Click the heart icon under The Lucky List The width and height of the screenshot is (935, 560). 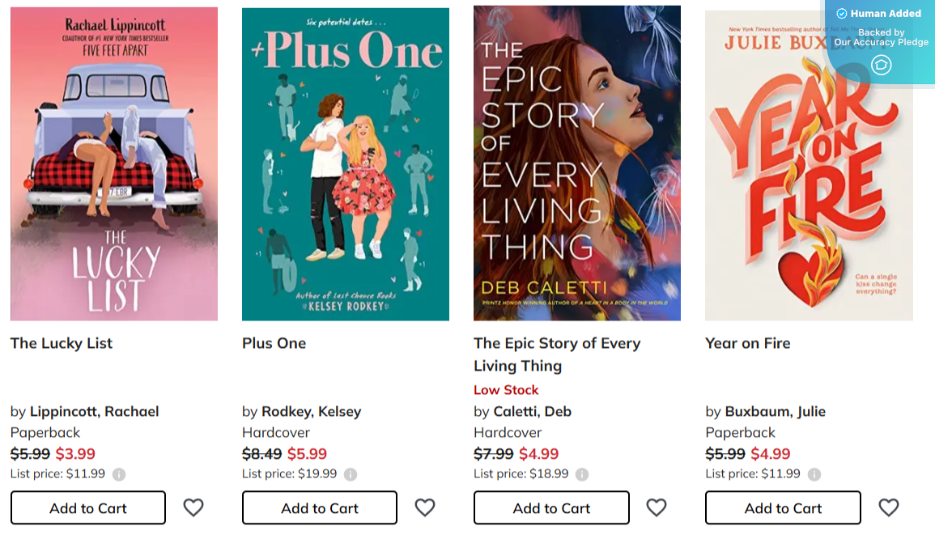coord(193,507)
